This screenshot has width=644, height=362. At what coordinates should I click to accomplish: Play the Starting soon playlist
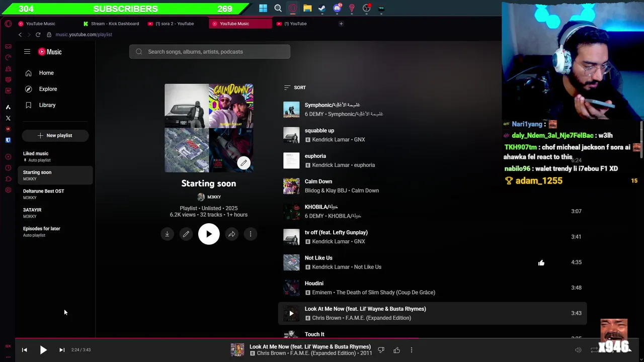[x=209, y=234]
